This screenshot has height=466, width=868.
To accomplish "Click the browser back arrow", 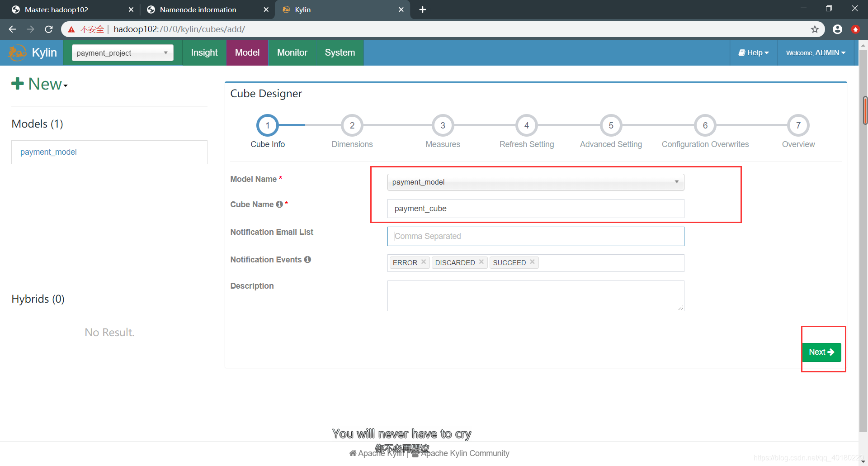I will point(12,29).
